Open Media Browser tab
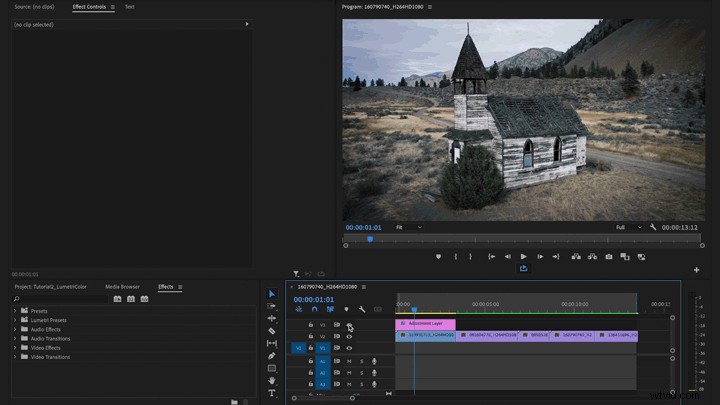Viewport: 720px width, 405px height. pos(123,287)
